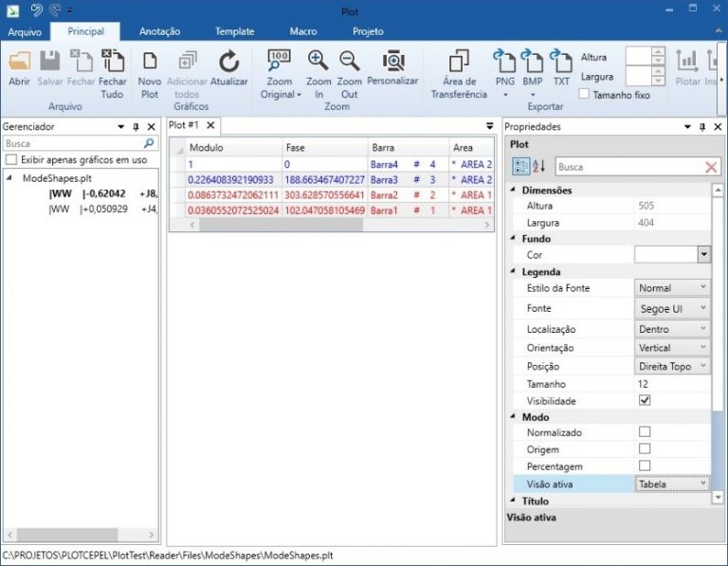Open the Visão ativa dropdown
728x566 pixels.
pyautogui.click(x=671, y=484)
